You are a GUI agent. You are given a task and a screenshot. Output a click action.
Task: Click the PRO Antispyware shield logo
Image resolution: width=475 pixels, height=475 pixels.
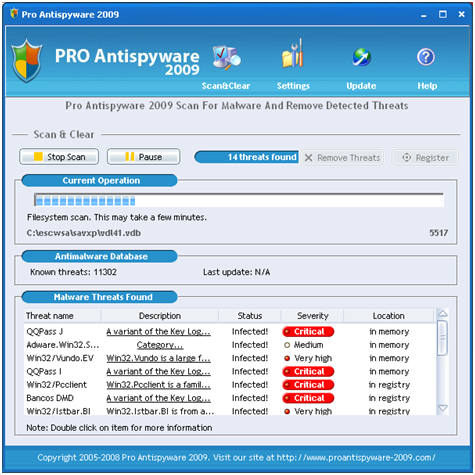27,61
